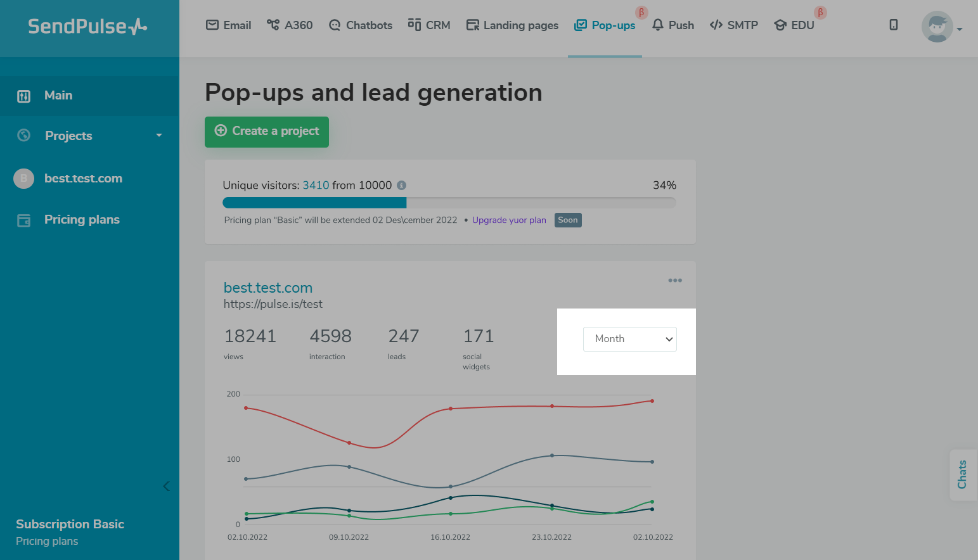
Task: Click the 34% usage label
Action: pyautogui.click(x=664, y=185)
